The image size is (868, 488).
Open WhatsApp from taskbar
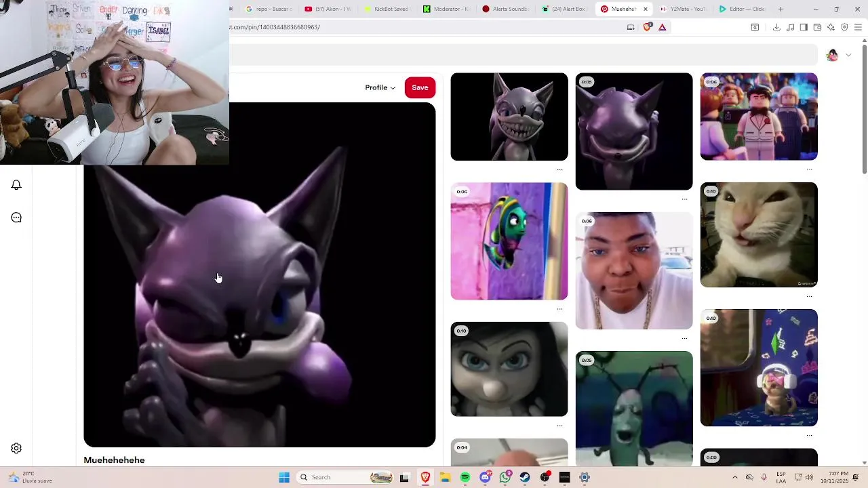click(505, 477)
